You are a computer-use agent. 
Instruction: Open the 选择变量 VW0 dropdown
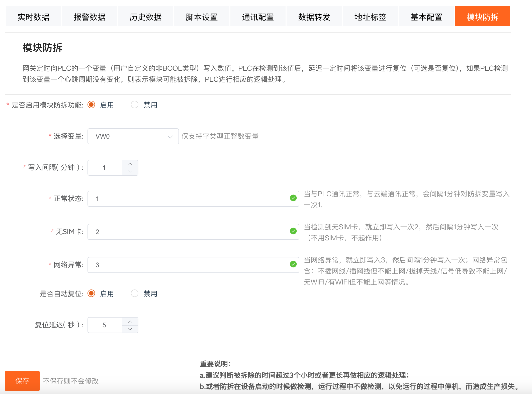pos(133,136)
